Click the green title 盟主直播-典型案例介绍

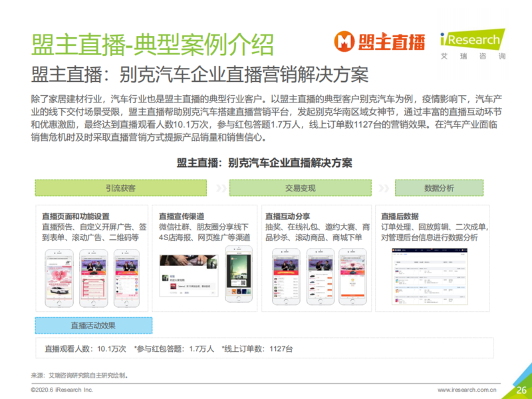[x=152, y=45]
